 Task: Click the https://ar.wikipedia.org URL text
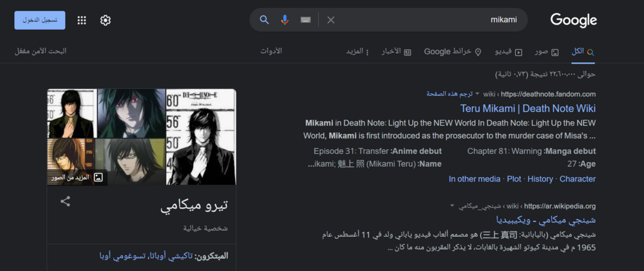click(x=560, y=206)
